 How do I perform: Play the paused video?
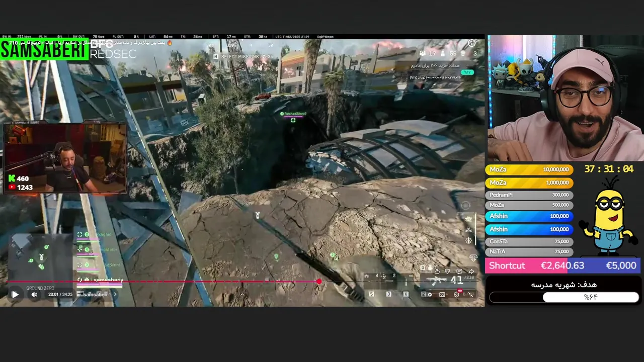[15, 295]
